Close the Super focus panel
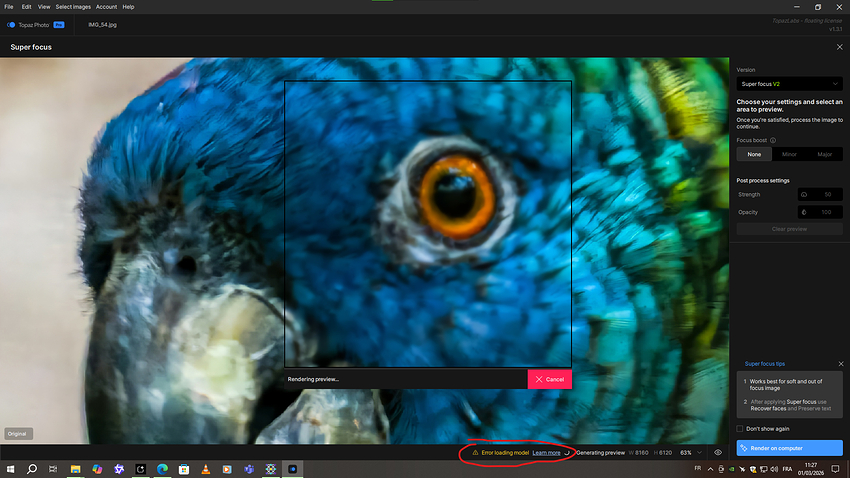850x478 pixels. click(x=839, y=47)
